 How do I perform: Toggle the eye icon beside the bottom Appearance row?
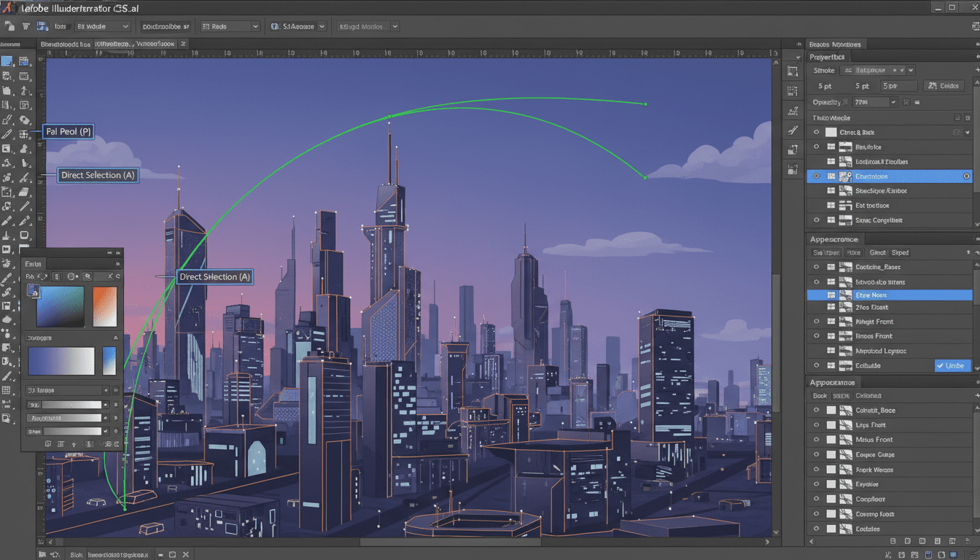click(816, 528)
